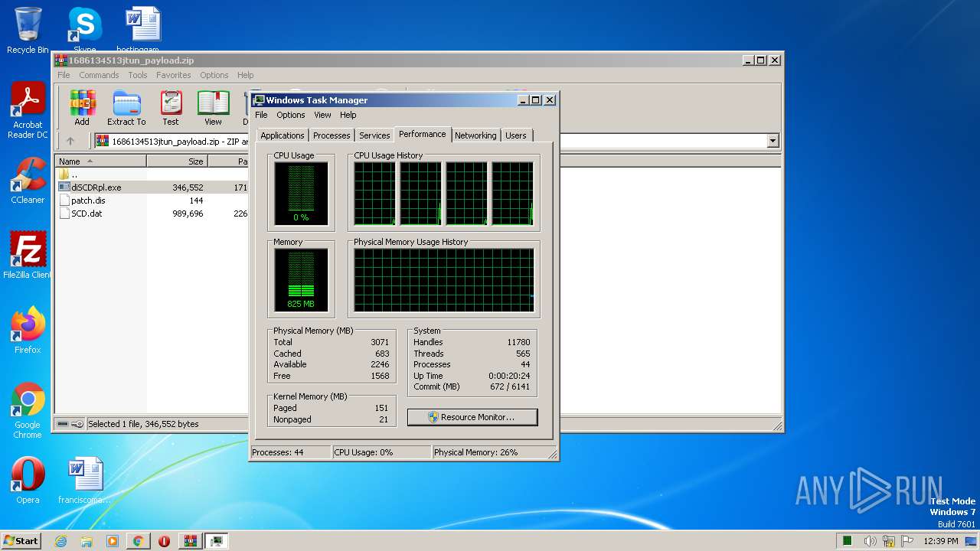Sort by Name column header
The image size is (980, 551).
[100, 161]
